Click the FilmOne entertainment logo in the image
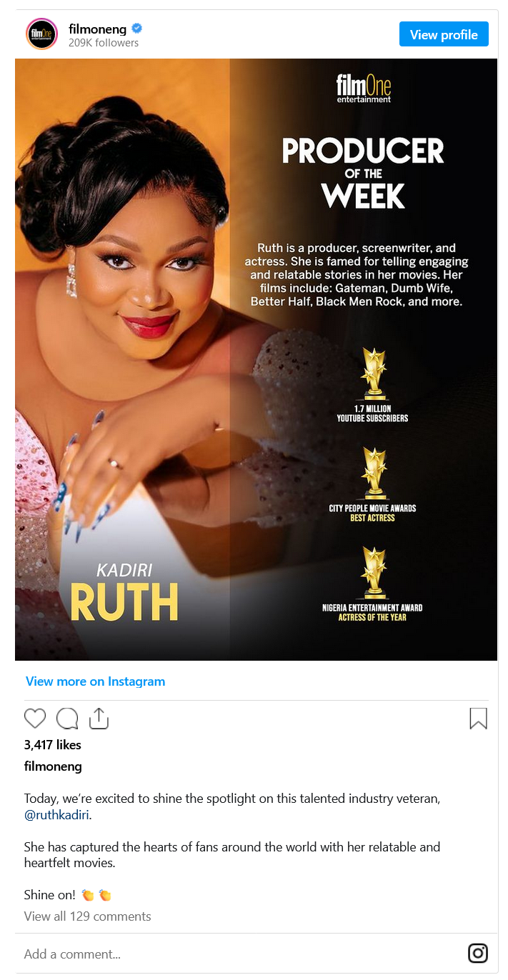The width and height of the screenshot is (508, 980). click(x=364, y=89)
